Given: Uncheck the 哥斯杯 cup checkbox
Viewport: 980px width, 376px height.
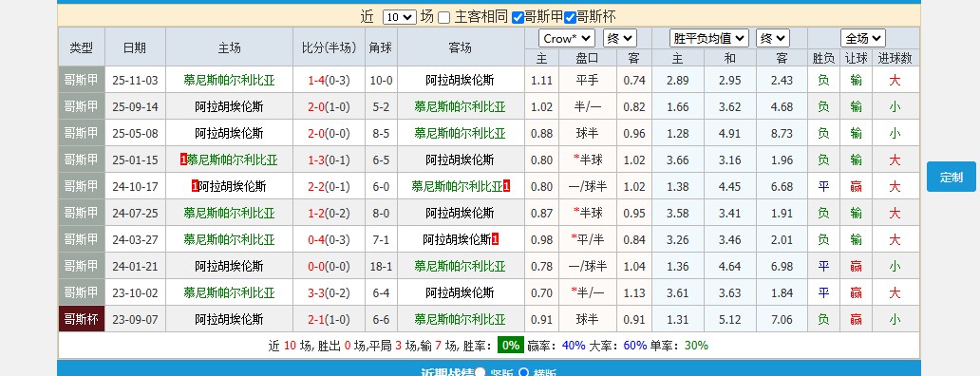Looking at the screenshot, I should pos(570,17).
